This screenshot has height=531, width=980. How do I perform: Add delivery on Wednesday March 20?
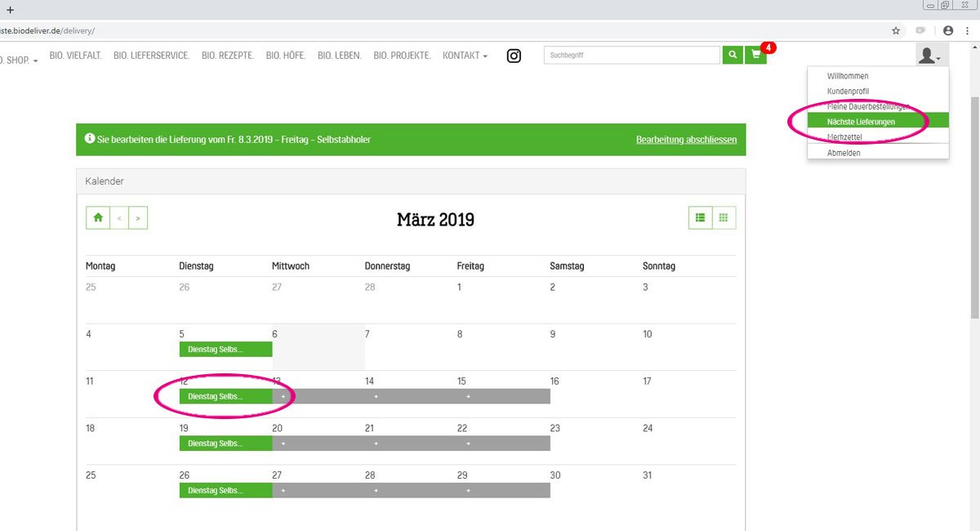(x=283, y=444)
